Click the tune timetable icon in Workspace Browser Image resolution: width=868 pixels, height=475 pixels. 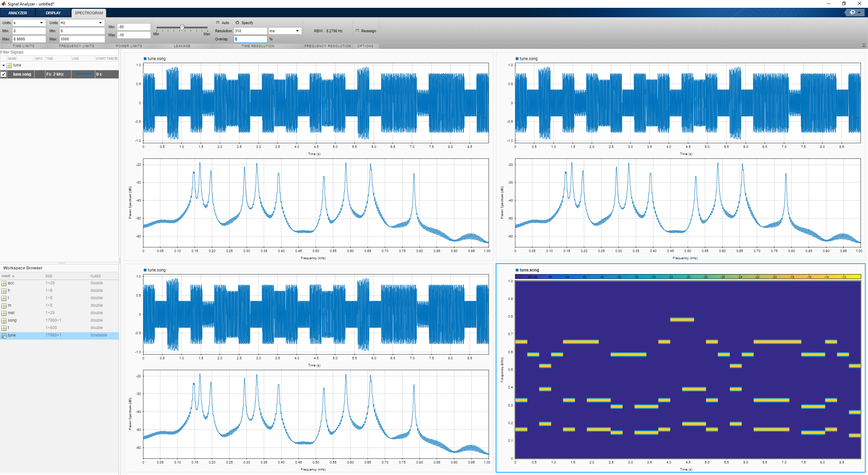click(x=4, y=336)
